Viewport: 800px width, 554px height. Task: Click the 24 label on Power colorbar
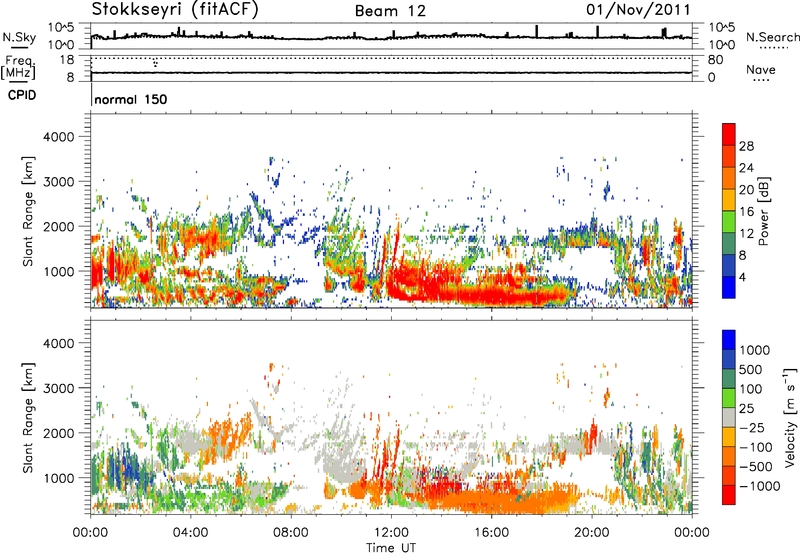point(746,168)
